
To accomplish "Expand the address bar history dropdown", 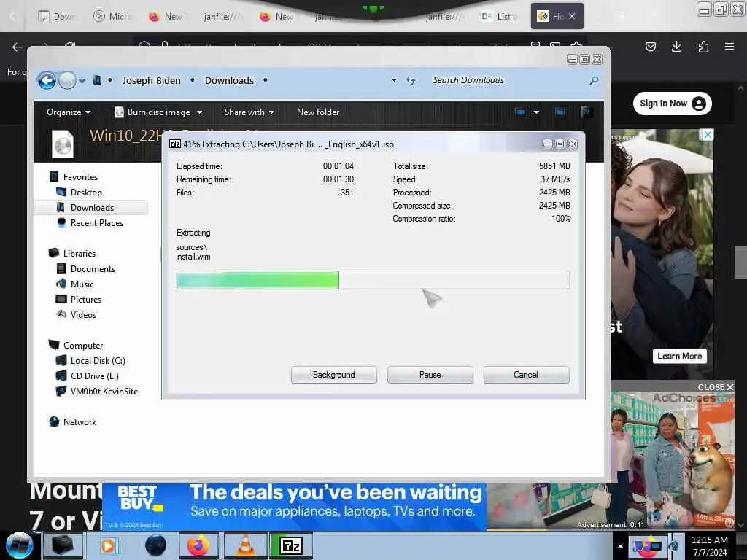I will 394,80.
